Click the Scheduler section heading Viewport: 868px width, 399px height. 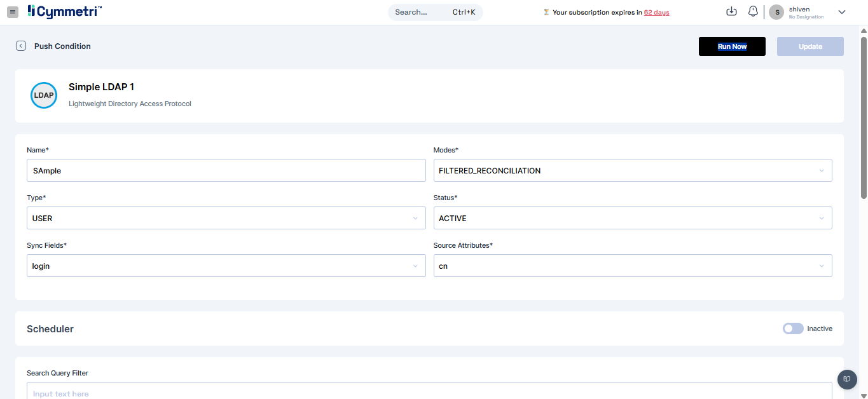coord(50,329)
